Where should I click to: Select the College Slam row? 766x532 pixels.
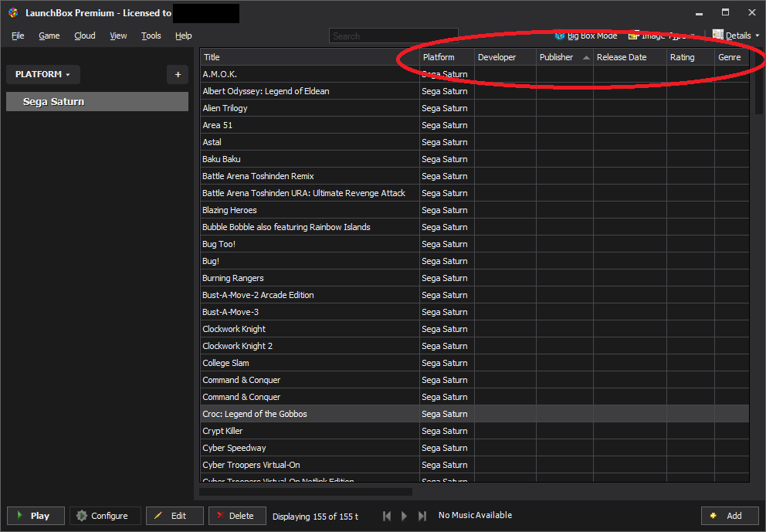click(474, 363)
